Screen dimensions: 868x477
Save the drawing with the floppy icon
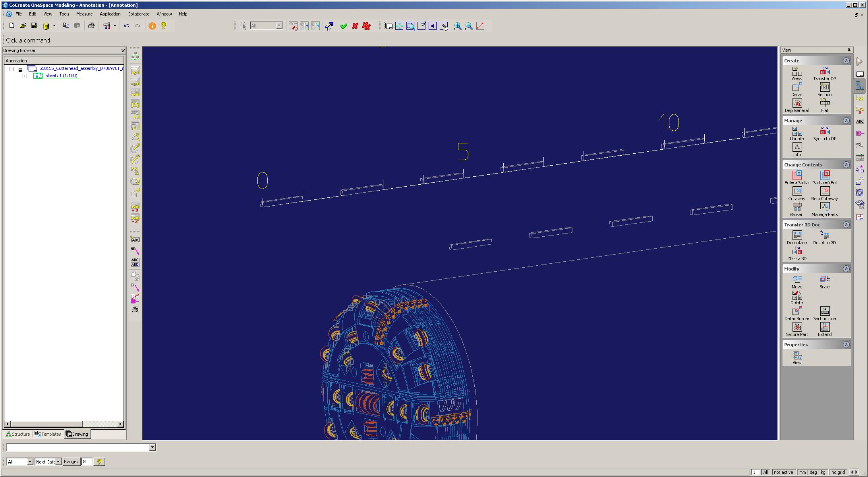click(34, 26)
